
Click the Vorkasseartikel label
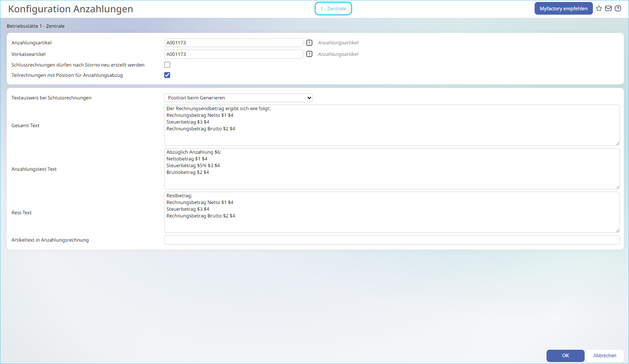(x=29, y=54)
